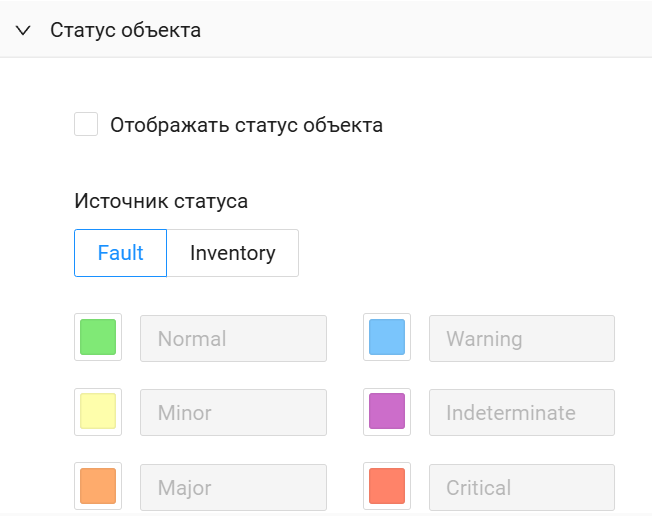
Task: Switch to the Inventory status source
Action: point(232,253)
